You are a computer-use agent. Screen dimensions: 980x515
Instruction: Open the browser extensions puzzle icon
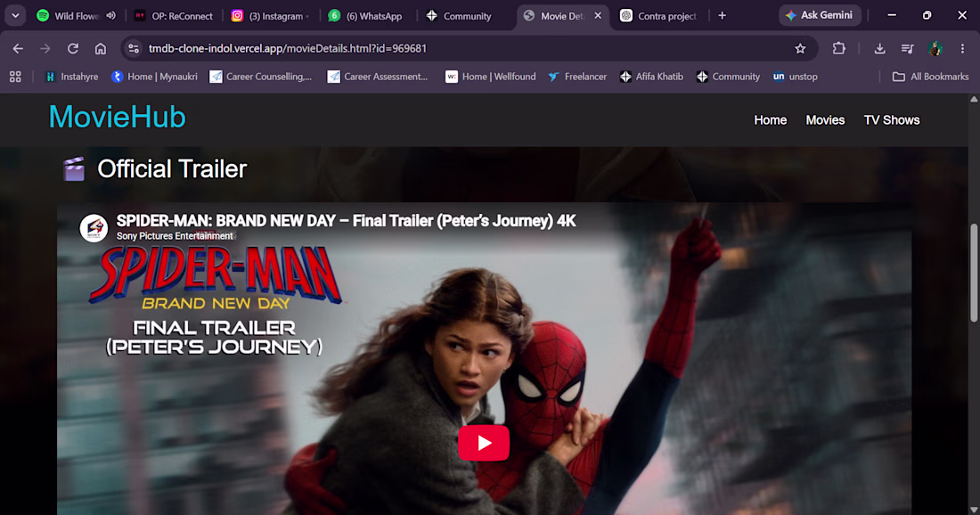[838, 49]
